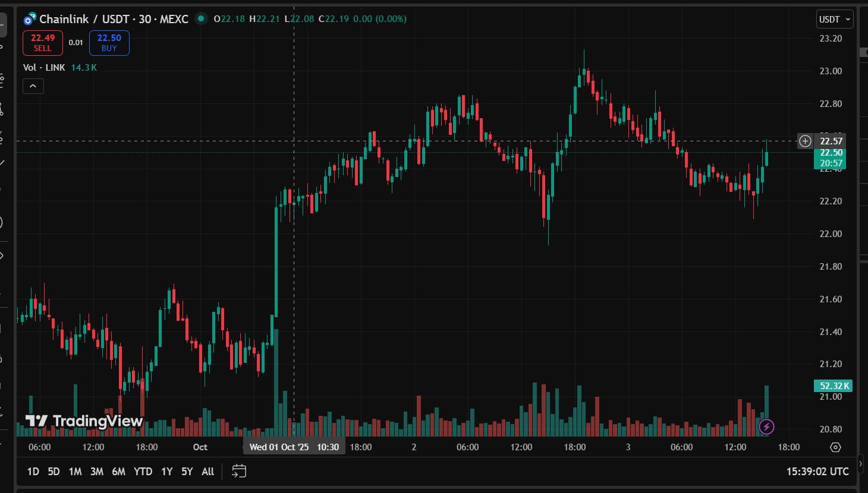
Task: Collapse the indicator legend with the chevron
Action: click(x=33, y=86)
